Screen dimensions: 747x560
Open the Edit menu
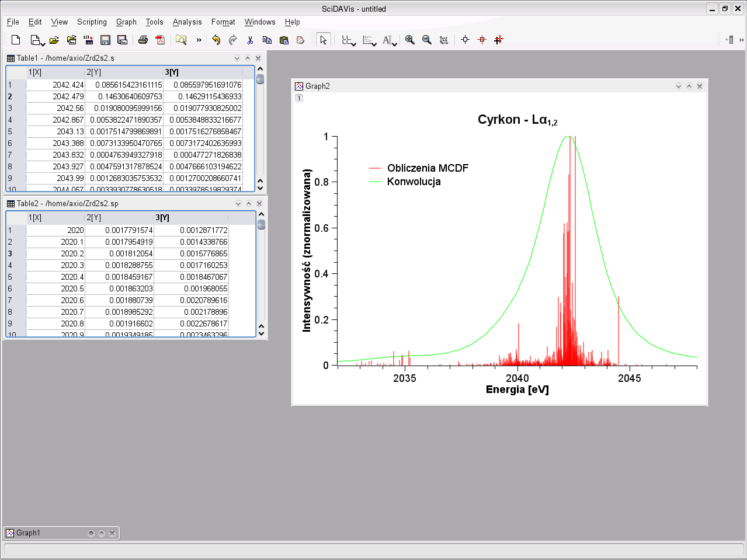point(35,22)
